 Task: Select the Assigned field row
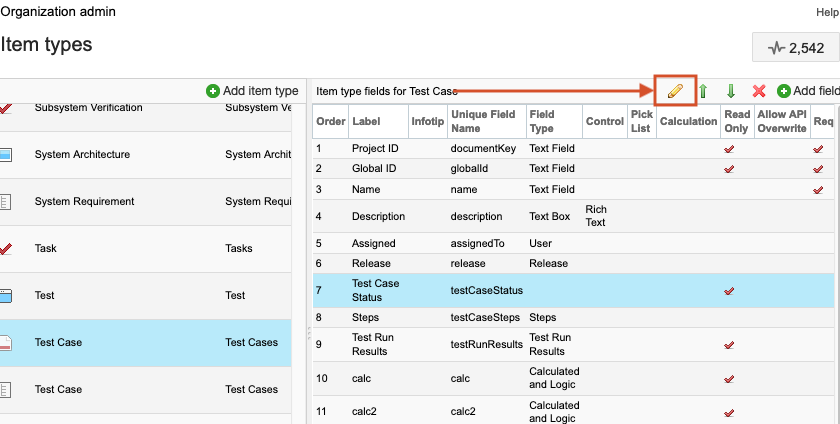(573, 243)
